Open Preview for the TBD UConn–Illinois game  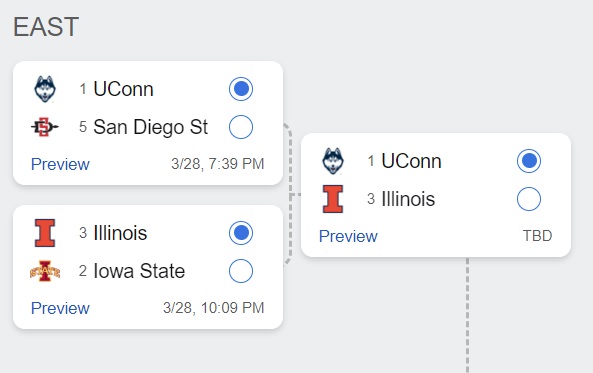pos(348,236)
